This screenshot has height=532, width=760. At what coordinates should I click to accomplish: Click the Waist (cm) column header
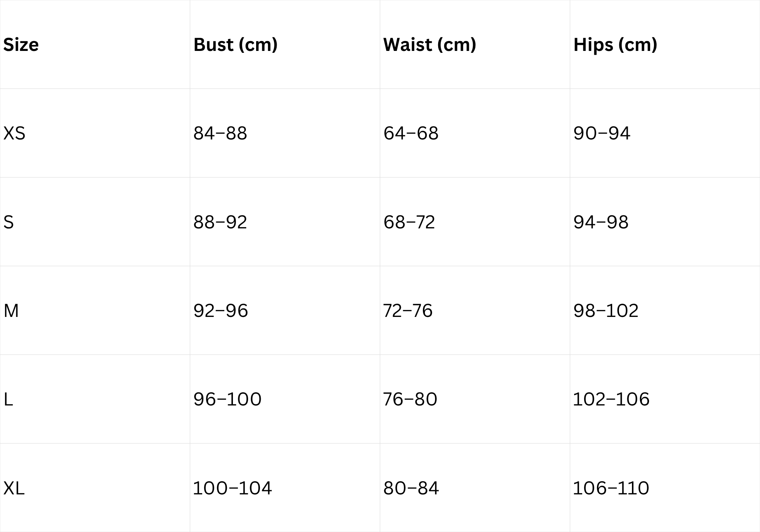click(x=429, y=45)
